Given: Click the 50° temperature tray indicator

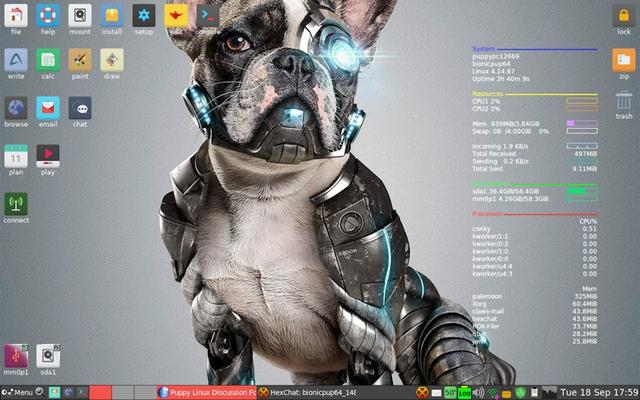Looking at the screenshot, I should [x=450, y=393].
